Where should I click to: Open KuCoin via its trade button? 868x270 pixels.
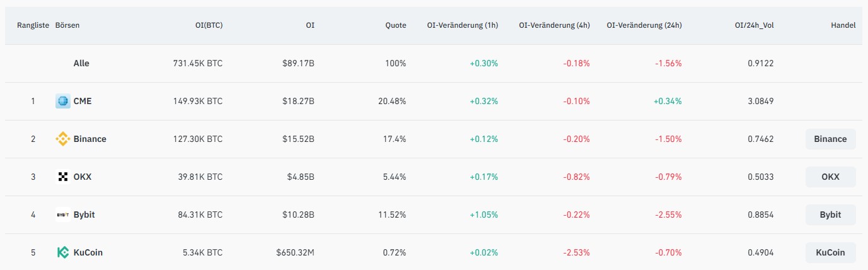tap(830, 252)
